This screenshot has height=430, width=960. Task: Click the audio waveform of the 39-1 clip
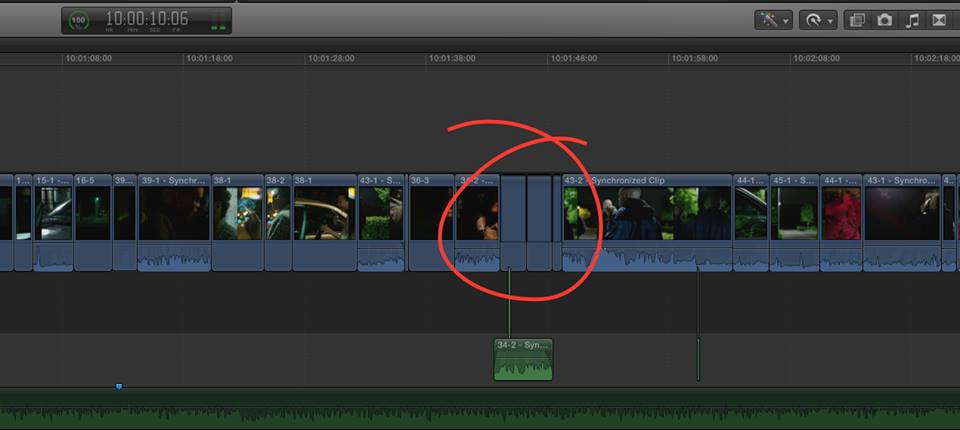[x=174, y=257]
